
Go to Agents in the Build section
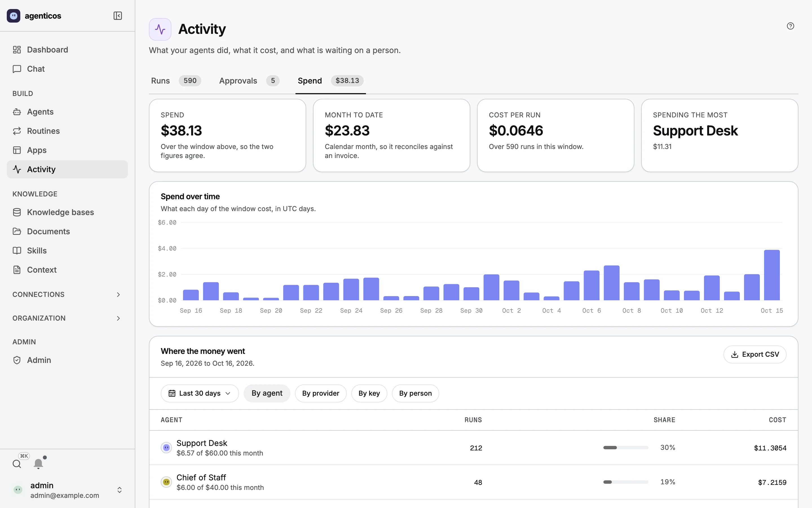(x=67, y=112)
